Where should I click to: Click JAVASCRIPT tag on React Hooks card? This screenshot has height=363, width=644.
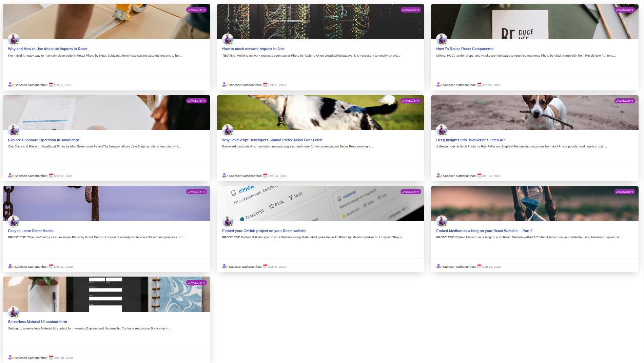tap(196, 192)
